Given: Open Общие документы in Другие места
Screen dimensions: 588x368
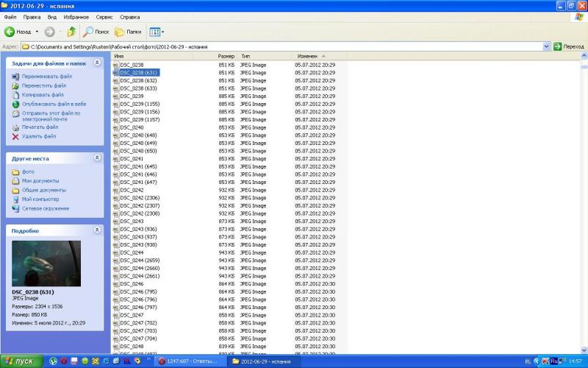Looking at the screenshot, I should click(44, 190).
